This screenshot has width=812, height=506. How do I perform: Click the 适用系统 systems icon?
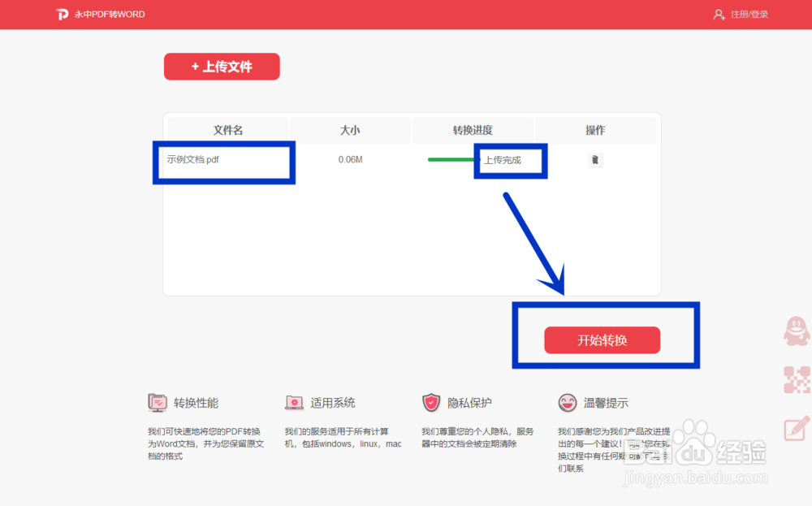(294, 401)
